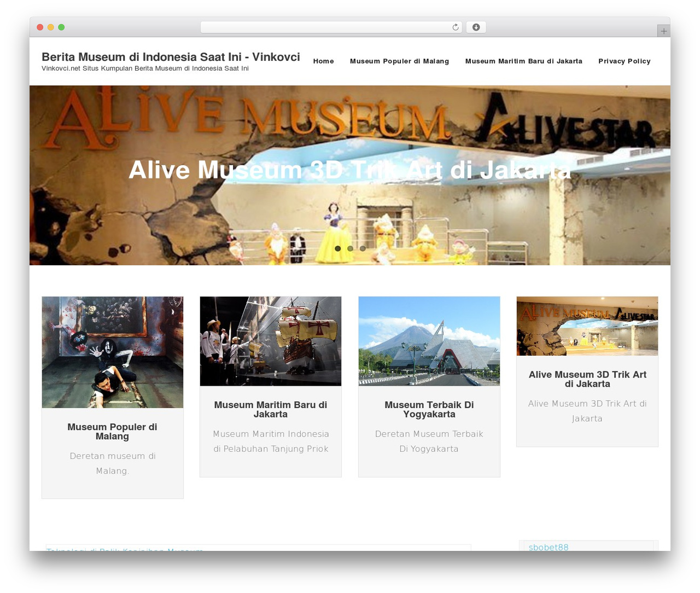Add a new browser tab with plus icon
This screenshot has height=593, width=700.
tap(663, 31)
